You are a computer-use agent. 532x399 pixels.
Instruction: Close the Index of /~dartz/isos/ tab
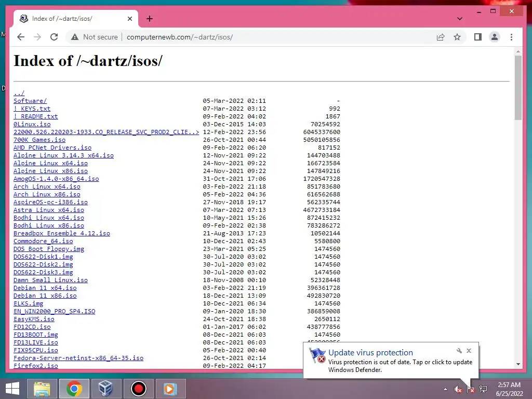coord(129,19)
